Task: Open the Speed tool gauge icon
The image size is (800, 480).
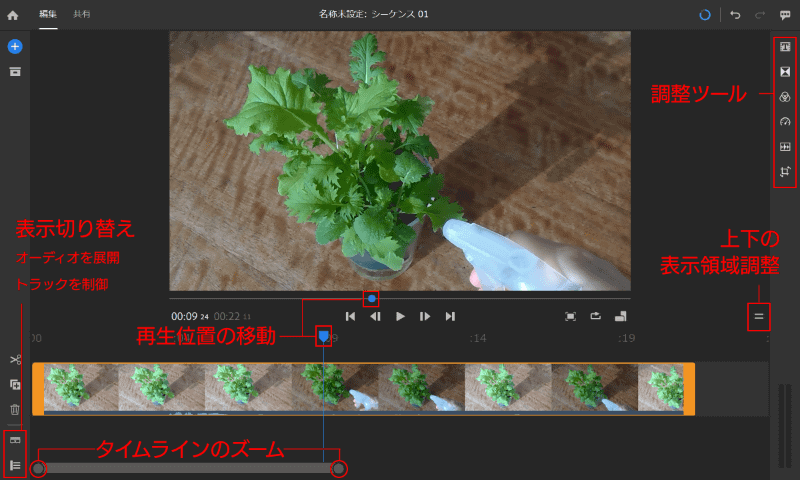Action: 785,121
